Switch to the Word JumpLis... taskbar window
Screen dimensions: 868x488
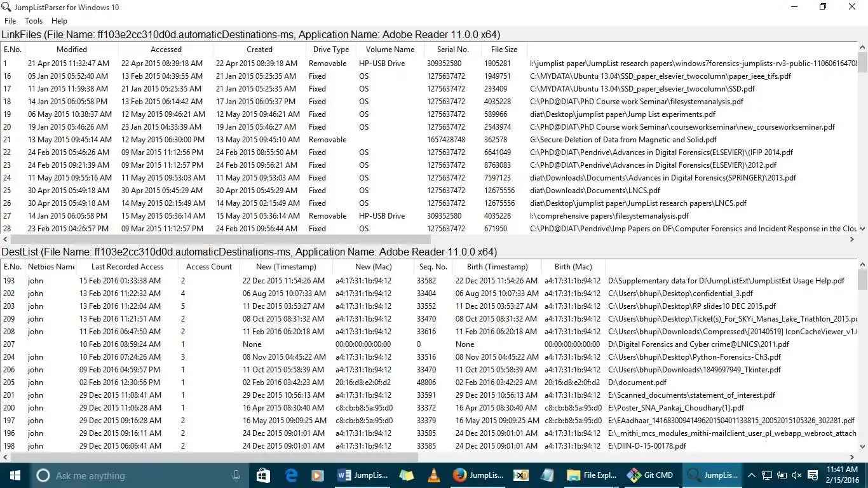[362, 475]
